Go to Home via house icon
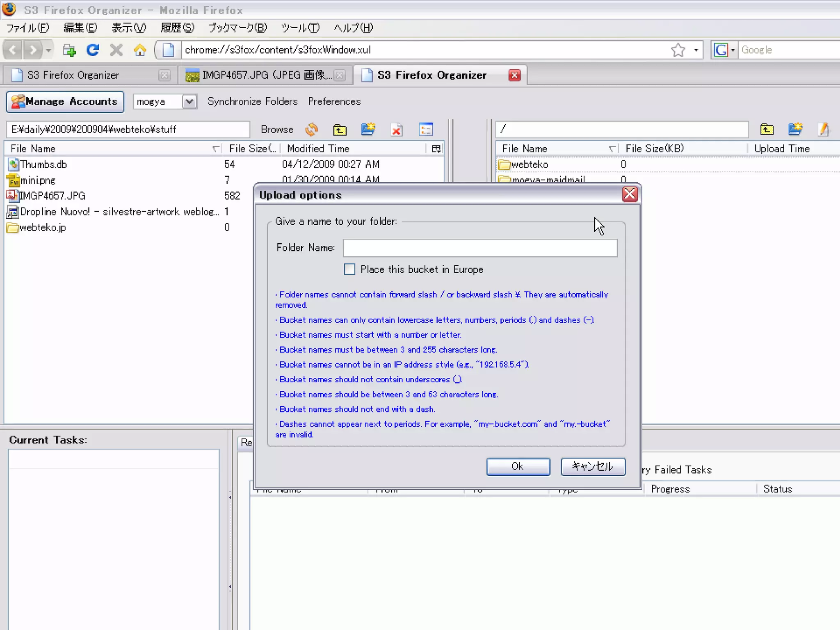This screenshot has width=840, height=630. (140, 50)
